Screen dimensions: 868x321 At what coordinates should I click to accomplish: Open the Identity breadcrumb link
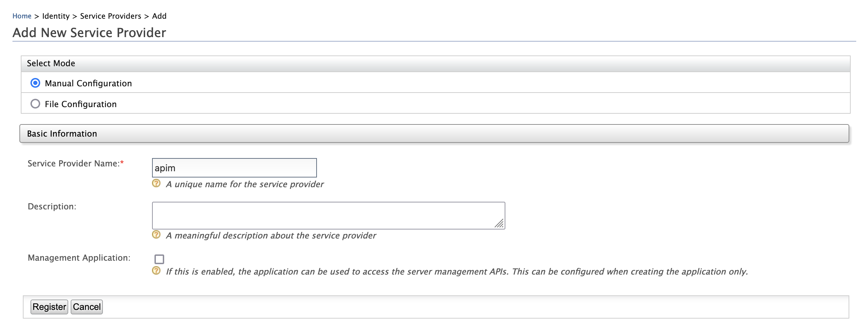55,16
